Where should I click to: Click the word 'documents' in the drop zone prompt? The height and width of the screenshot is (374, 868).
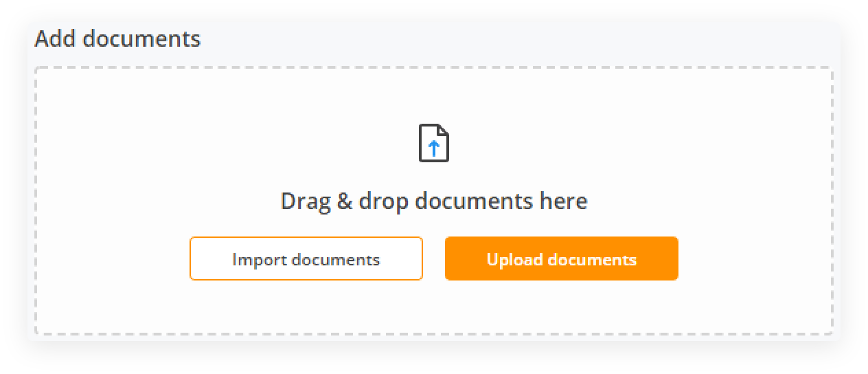click(x=472, y=201)
